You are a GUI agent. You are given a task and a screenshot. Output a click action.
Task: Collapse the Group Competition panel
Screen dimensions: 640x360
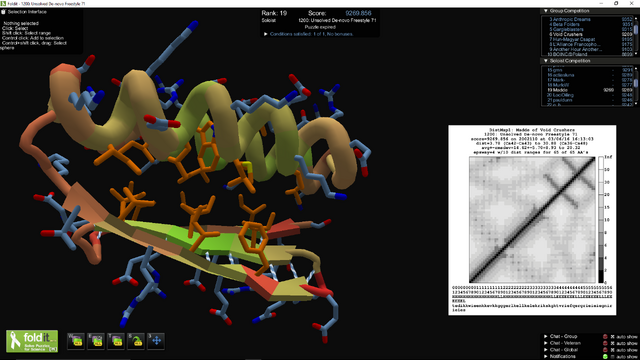click(546, 11)
